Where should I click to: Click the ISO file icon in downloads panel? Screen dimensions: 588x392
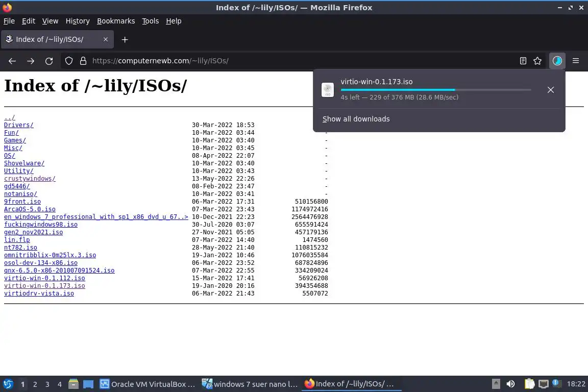[327, 90]
